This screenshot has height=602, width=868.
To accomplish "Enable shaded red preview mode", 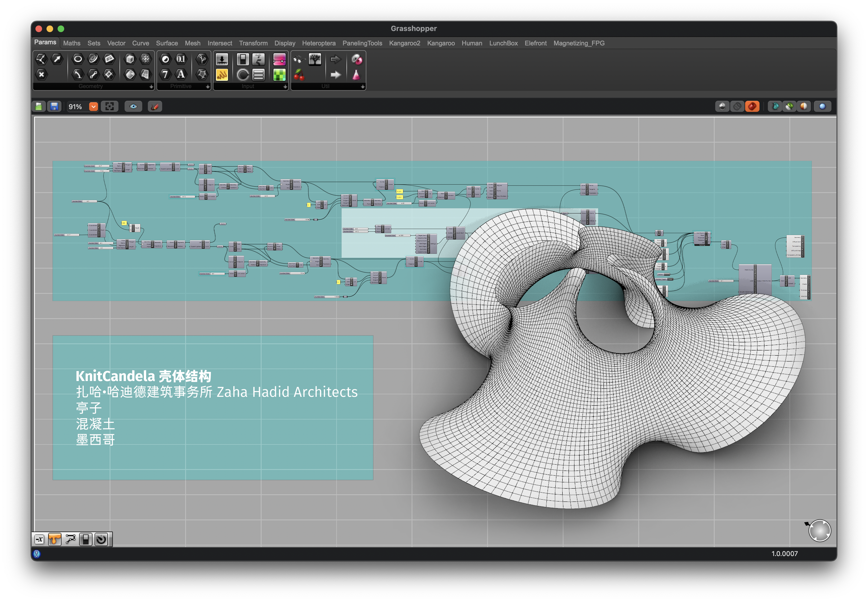I will pos(752,107).
